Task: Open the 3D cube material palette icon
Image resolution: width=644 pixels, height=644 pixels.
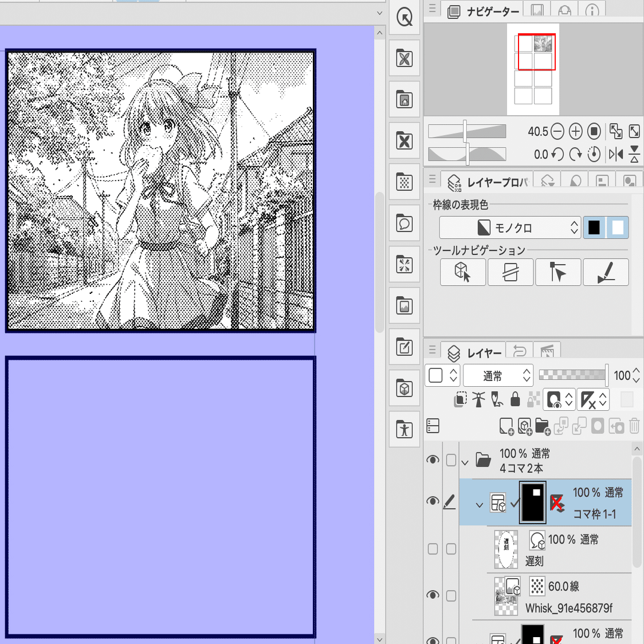Action: [405, 388]
